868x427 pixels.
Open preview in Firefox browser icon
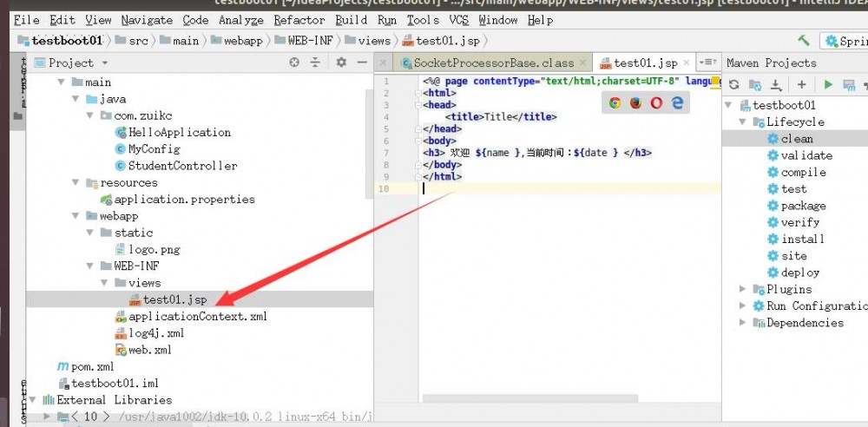pos(635,102)
